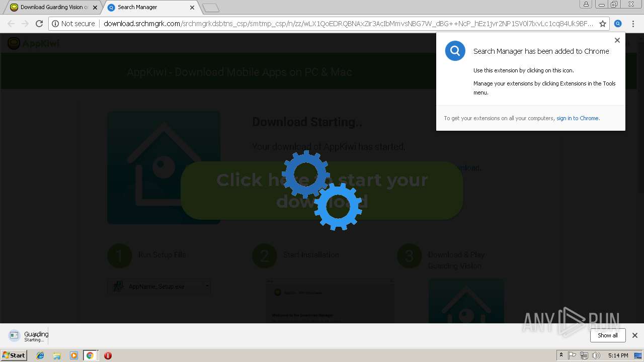Click the Guarding Vision app thumbnail
Image resolution: width=644 pixels, height=362 pixels.
(x=164, y=167)
